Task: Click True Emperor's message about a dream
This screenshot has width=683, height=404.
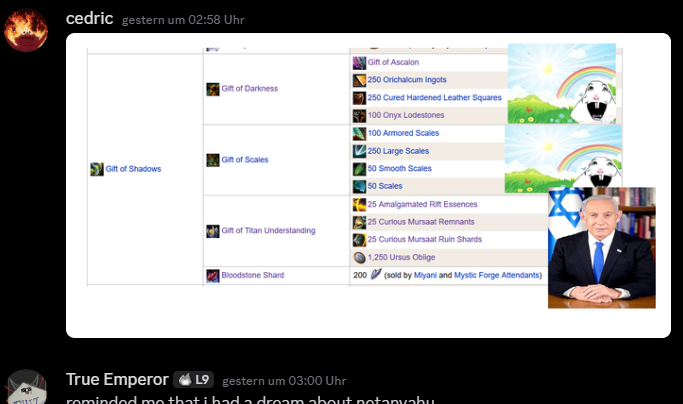Action: pos(250,400)
